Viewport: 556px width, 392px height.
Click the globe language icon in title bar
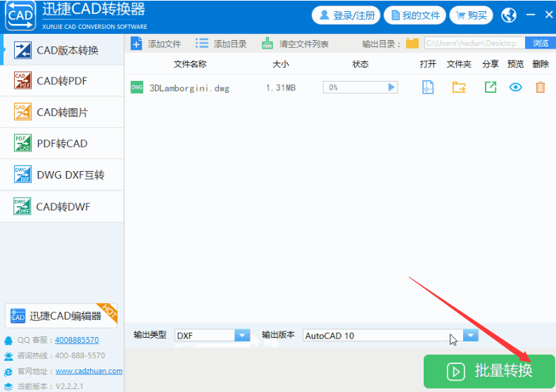[509, 15]
